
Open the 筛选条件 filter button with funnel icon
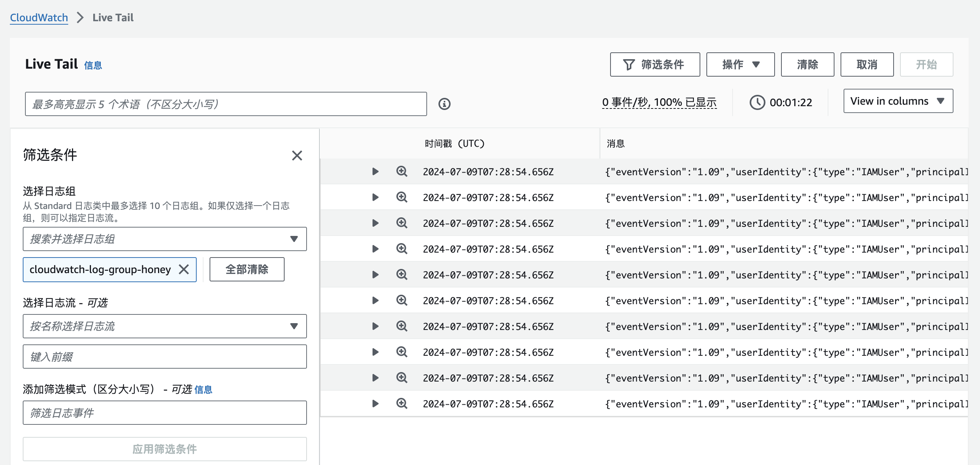654,64
